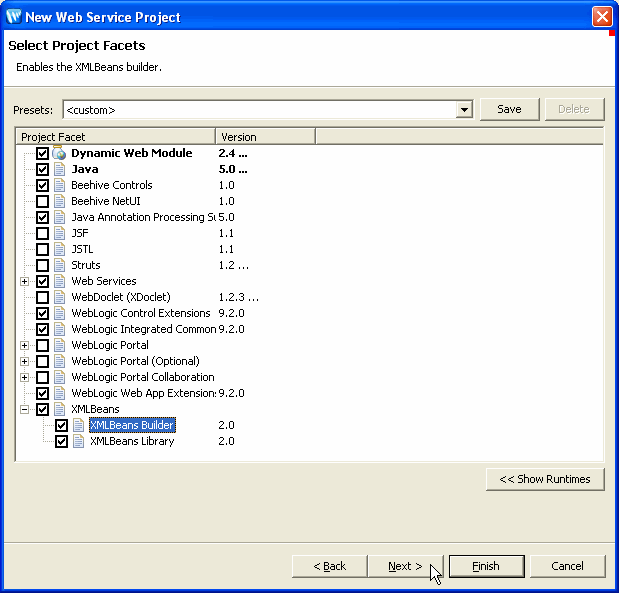The width and height of the screenshot is (619, 593).
Task: Click the Beehive NetUI page icon
Action: 60,201
